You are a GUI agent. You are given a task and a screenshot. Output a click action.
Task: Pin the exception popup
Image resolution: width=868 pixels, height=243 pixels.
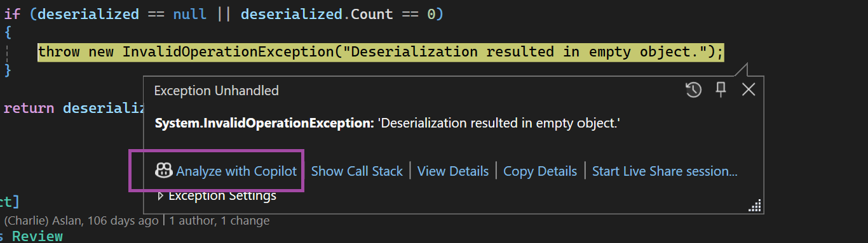coord(721,90)
